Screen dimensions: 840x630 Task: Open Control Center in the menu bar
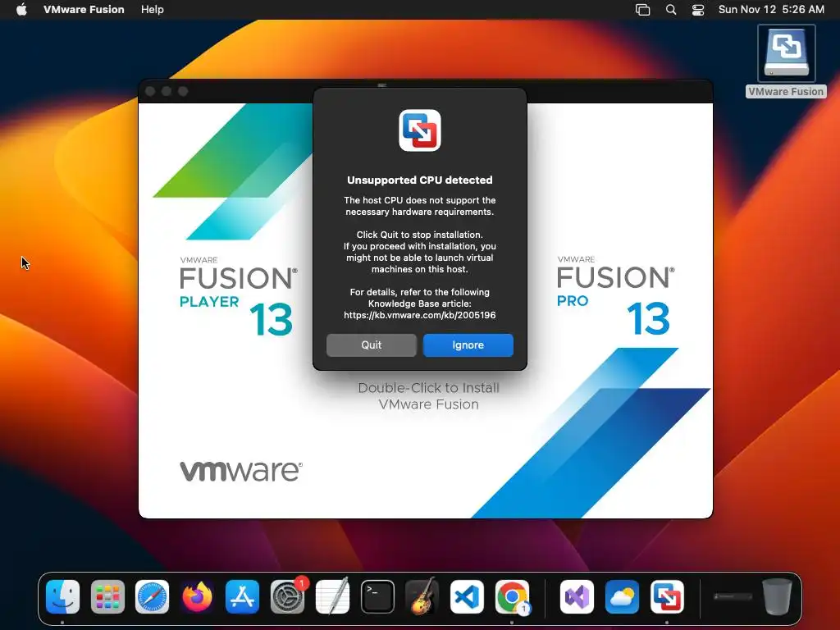[698, 10]
